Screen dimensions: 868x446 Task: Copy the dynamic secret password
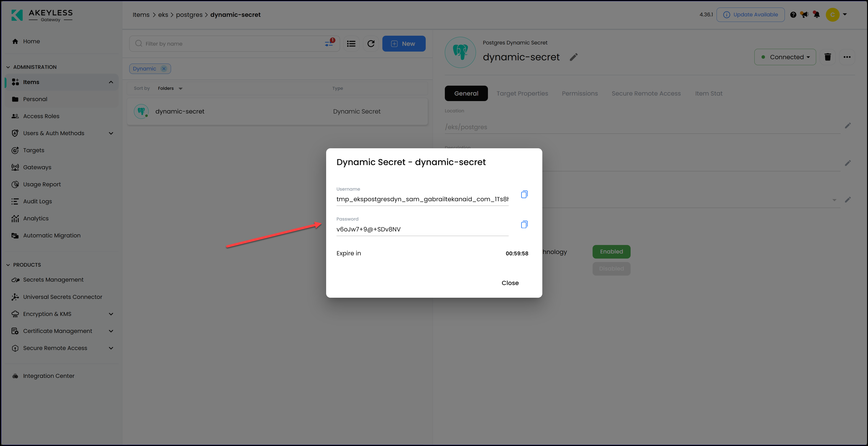point(524,224)
